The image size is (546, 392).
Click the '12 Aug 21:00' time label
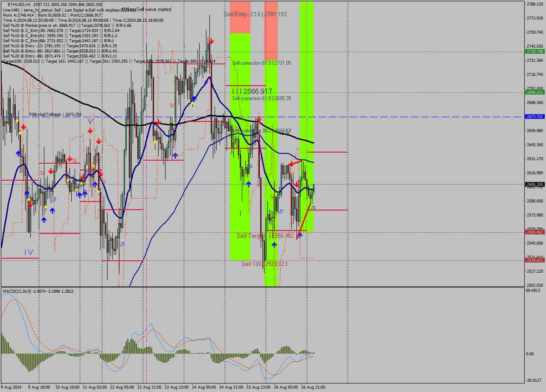click(x=149, y=387)
